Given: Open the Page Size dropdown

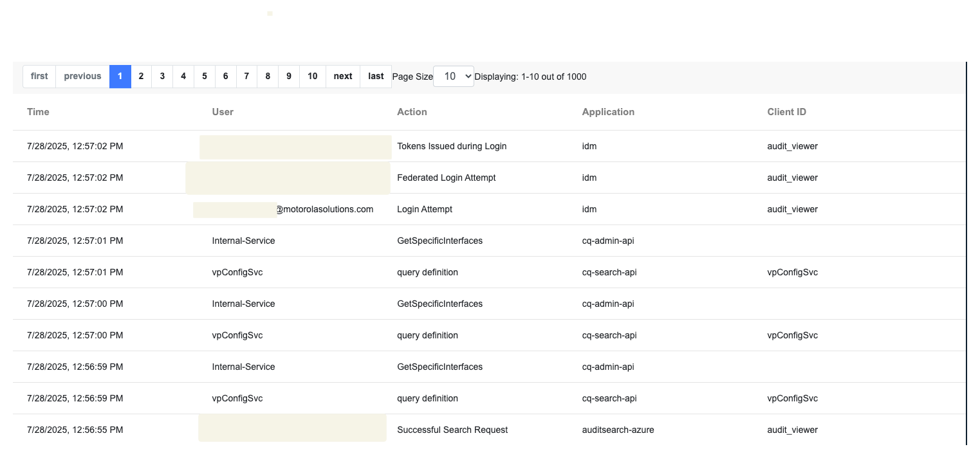Looking at the screenshot, I should pyautogui.click(x=454, y=77).
